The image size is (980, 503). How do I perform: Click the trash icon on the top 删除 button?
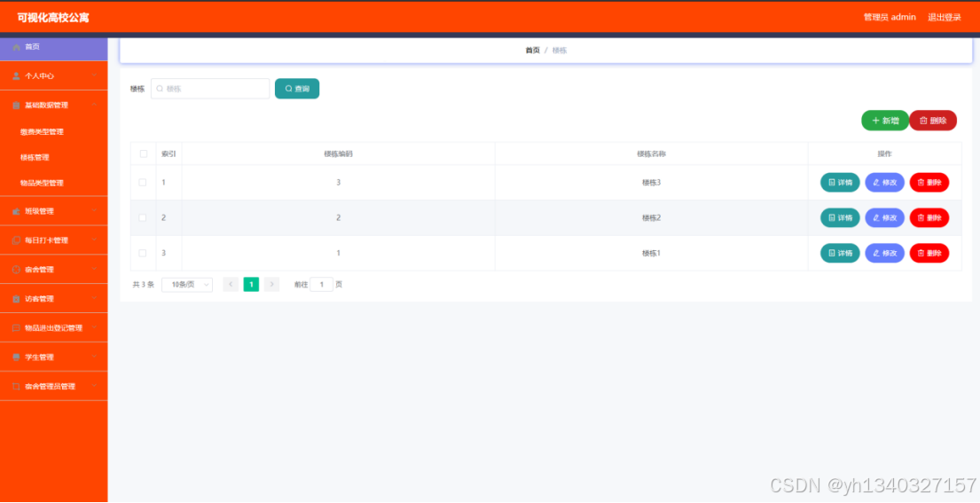[x=923, y=121]
